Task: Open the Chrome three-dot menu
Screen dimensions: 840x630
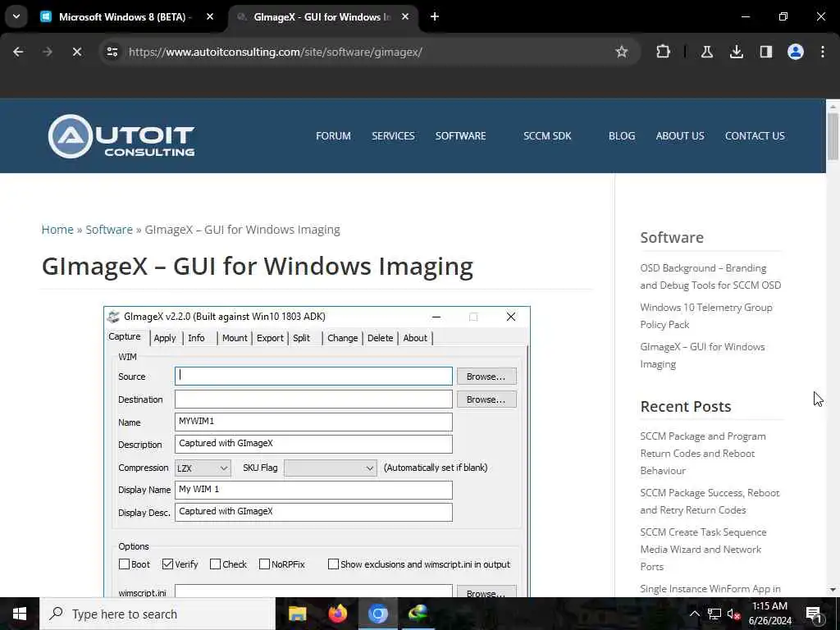Action: pyautogui.click(x=823, y=52)
